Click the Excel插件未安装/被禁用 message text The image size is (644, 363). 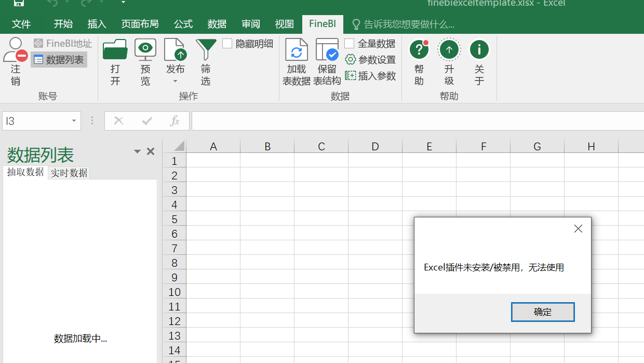494,267
